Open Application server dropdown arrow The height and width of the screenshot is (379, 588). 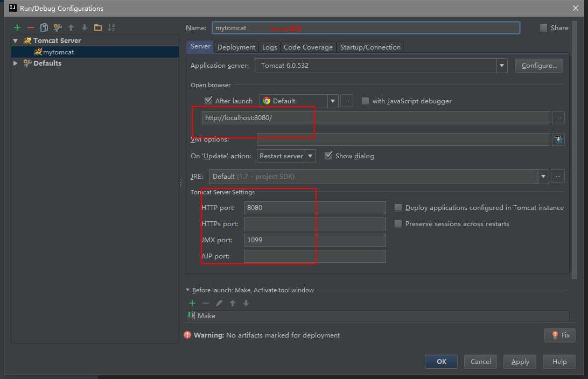coord(501,66)
